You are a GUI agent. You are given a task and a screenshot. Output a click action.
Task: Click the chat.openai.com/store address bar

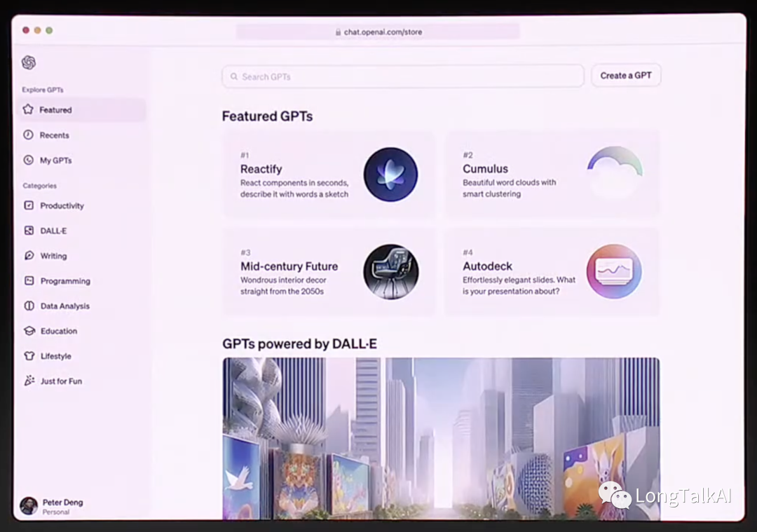coord(378,32)
